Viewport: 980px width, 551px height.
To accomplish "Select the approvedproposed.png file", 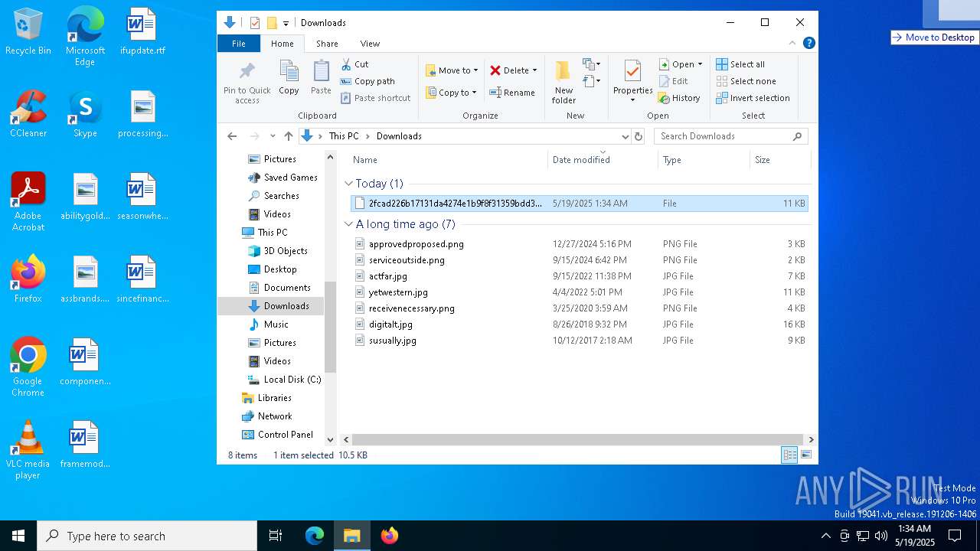I will [416, 244].
